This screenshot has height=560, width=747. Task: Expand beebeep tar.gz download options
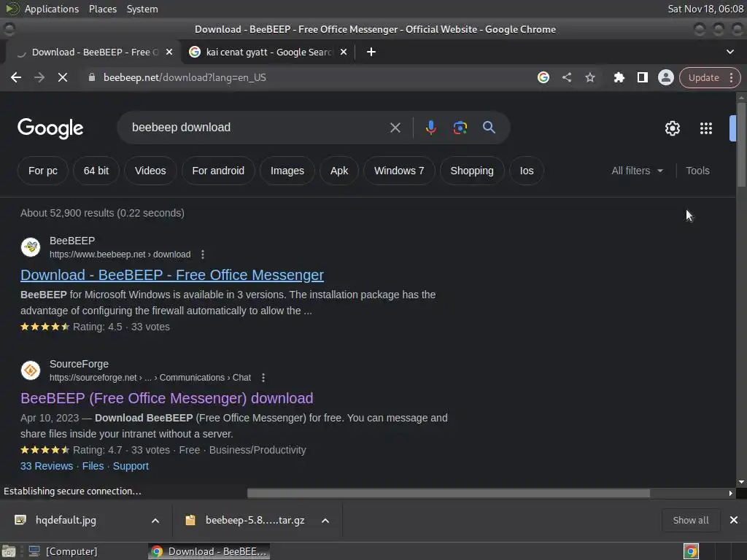pos(325,521)
